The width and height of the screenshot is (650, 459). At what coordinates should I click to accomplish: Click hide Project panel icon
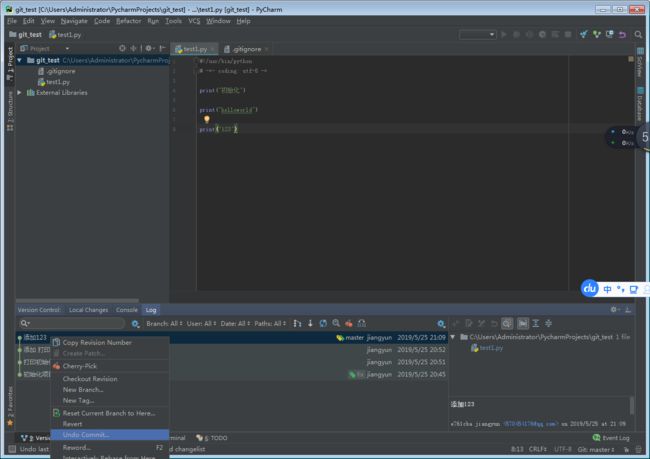coord(162,49)
